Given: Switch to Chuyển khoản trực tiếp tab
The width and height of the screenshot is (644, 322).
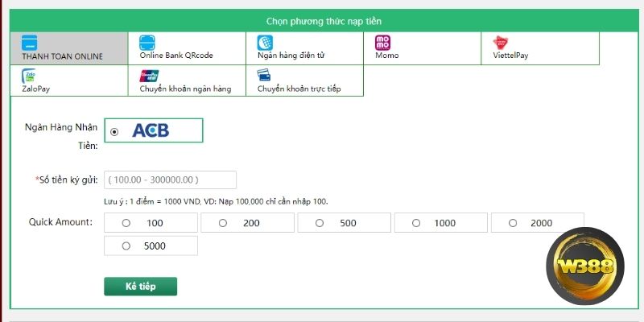Looking at the screenshot, I should coord(305,80).
